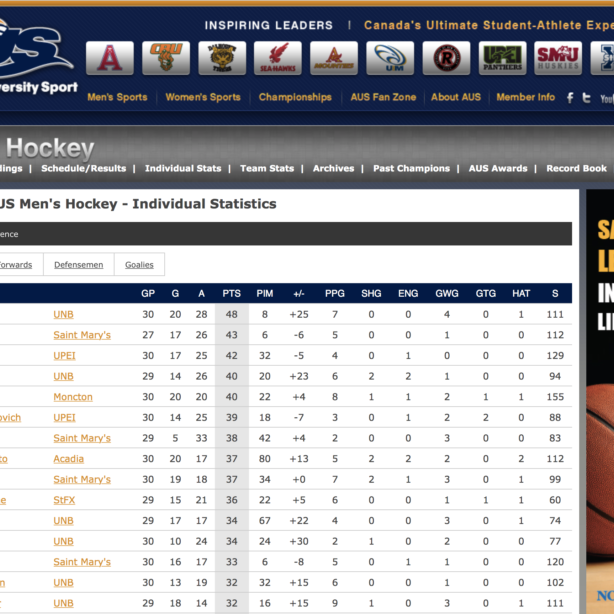
Task: Go to Schedule/Results page
Action: click(84, 168)
